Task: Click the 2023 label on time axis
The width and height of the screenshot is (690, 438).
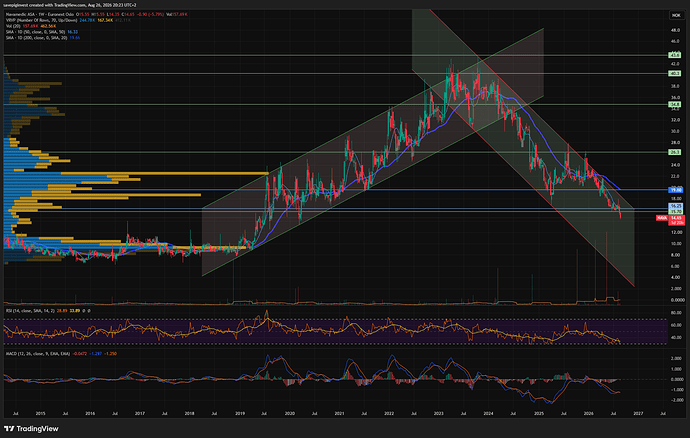Action: pos(439,413)
